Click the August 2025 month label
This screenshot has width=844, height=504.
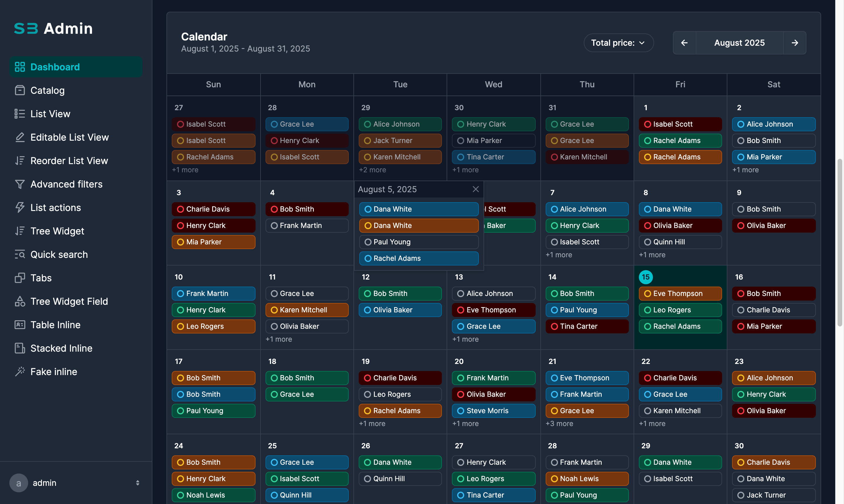(739, 43)
